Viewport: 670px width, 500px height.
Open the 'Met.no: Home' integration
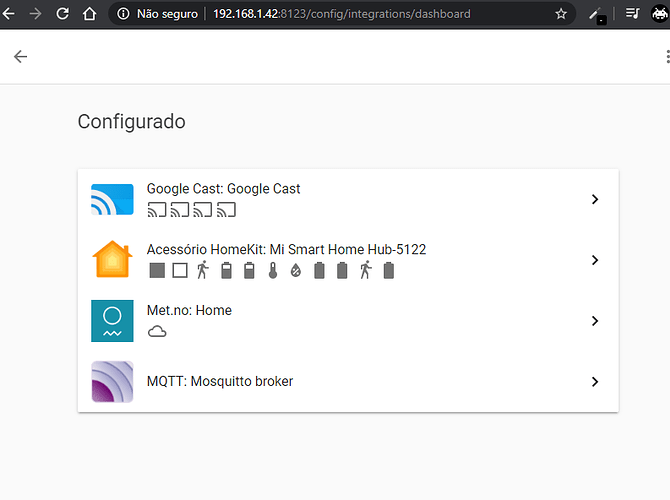(x=348, y=321)
